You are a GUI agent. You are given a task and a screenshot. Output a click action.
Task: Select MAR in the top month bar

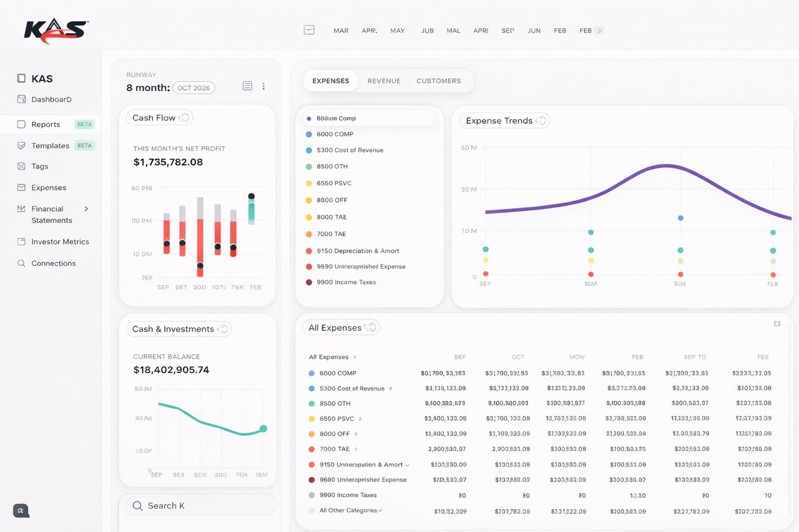pyautogui.click(x=341, y=30)
